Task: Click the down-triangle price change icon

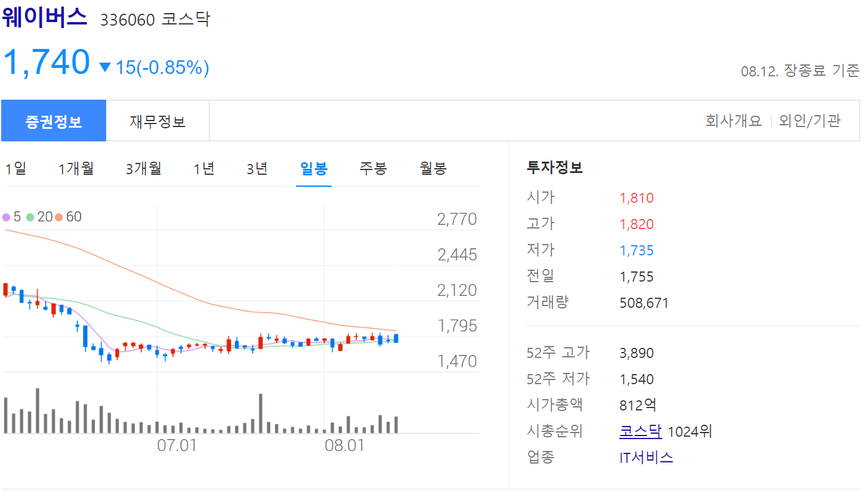Action: (x=106, y=67)
